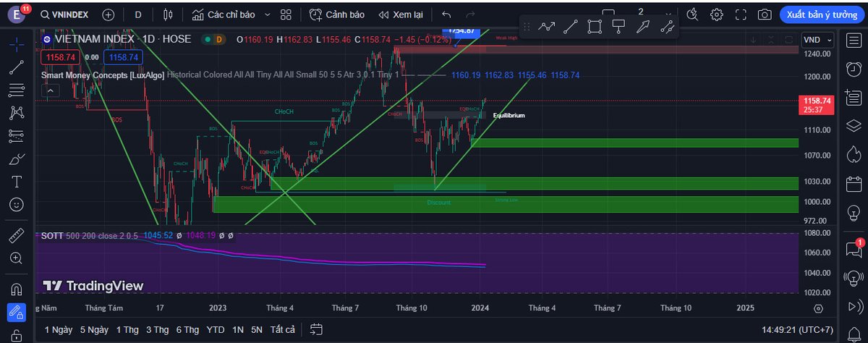
Task: Select 3 Thg time range
Action: pos(158,329)
